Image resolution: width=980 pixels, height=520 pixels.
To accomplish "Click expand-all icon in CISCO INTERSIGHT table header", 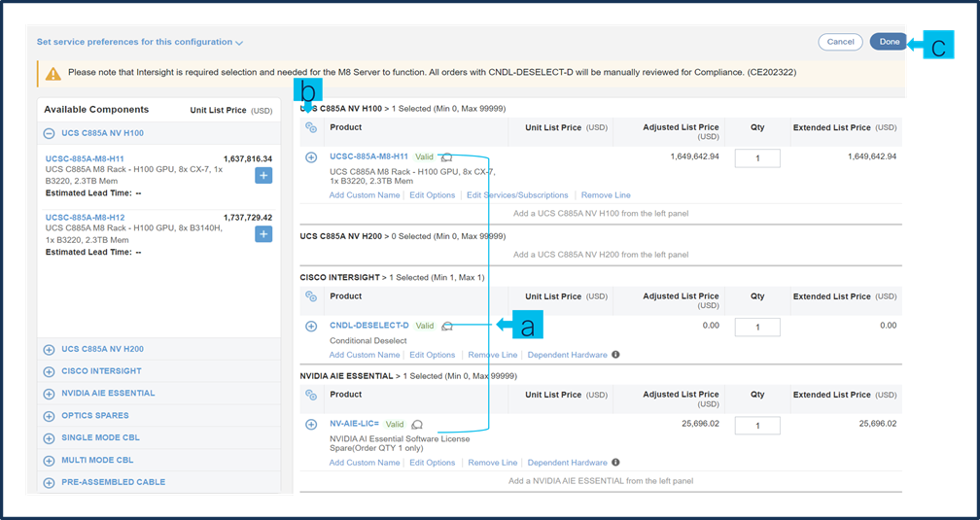I will [x=311, y=296].
